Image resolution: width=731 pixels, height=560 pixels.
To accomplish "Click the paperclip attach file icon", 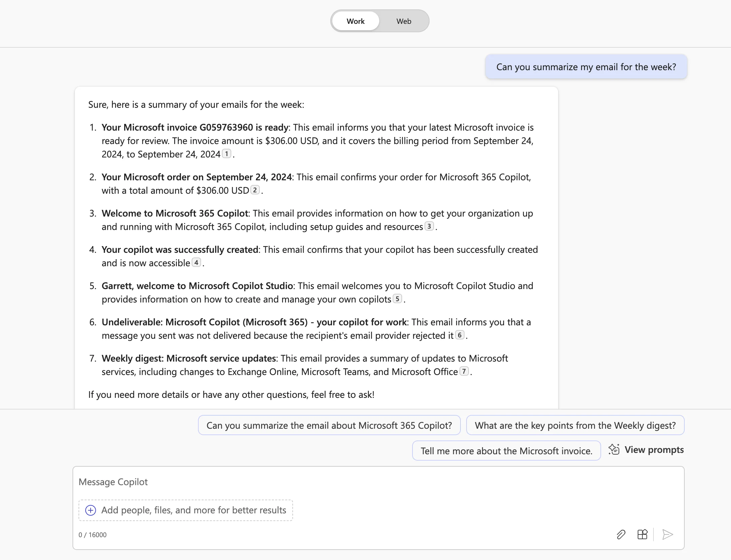I will tap(621, 534).
